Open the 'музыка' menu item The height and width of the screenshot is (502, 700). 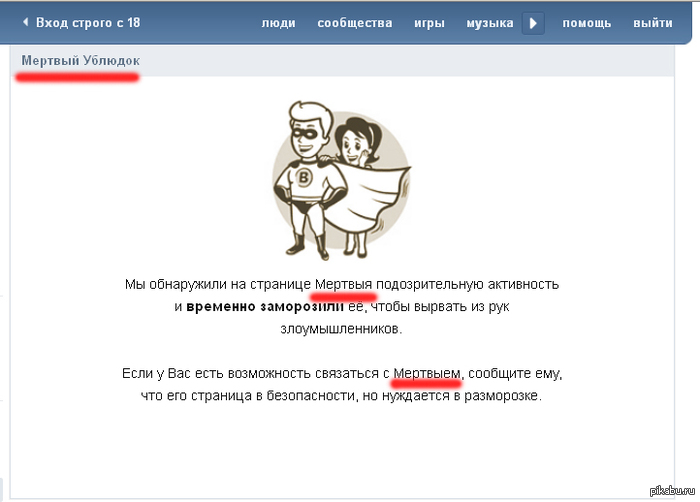coord(490,23)
